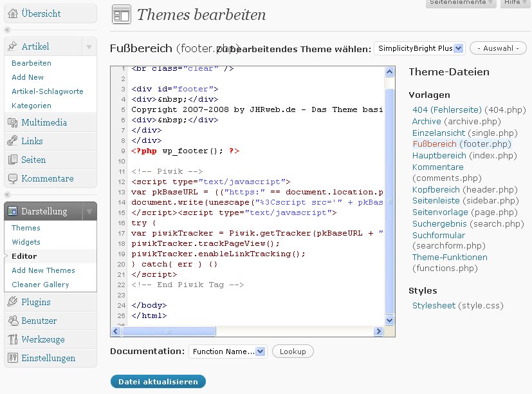Open Hauptbereich (index.php) template
Image resolution: width=532 pixels, height=394 pixels.
(x=439, y=156)
